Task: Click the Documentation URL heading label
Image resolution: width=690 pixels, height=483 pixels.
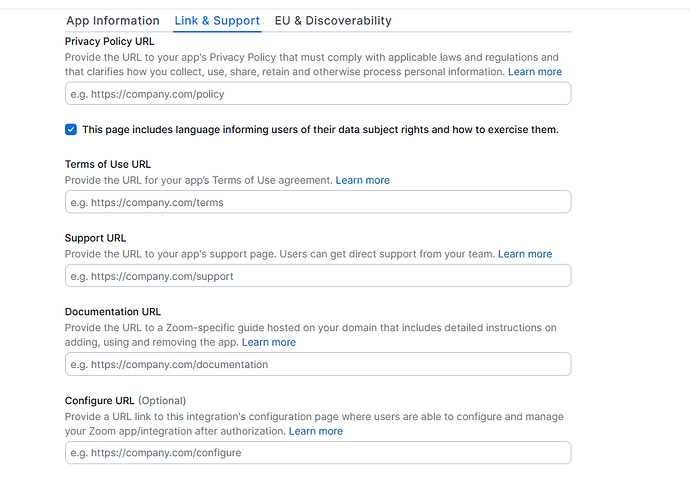Action: click(112, 312)
